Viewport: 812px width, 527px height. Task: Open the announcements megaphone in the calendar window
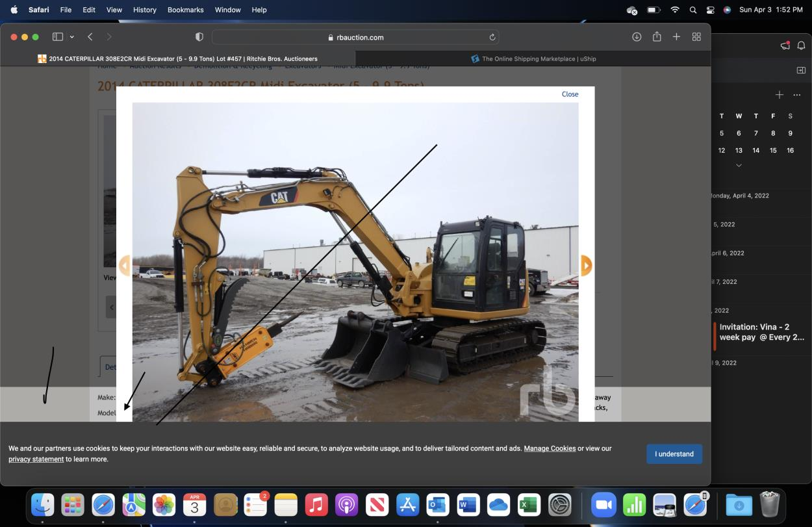[784, 45]
